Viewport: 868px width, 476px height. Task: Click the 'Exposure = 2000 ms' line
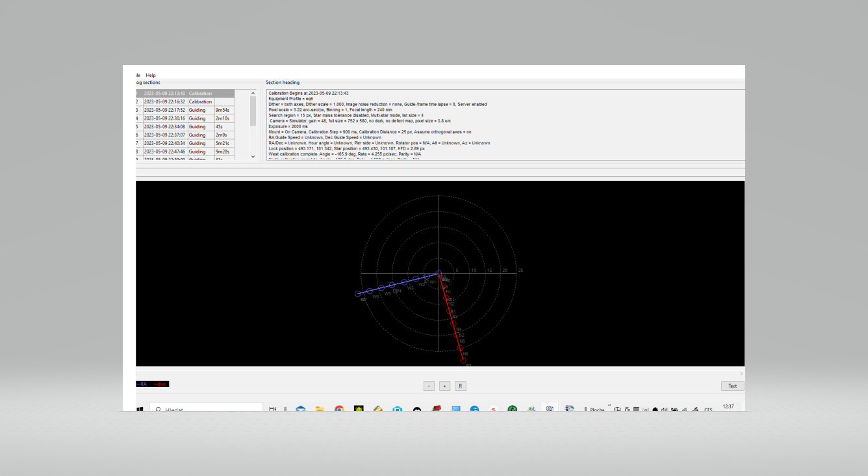coord(288,127)
